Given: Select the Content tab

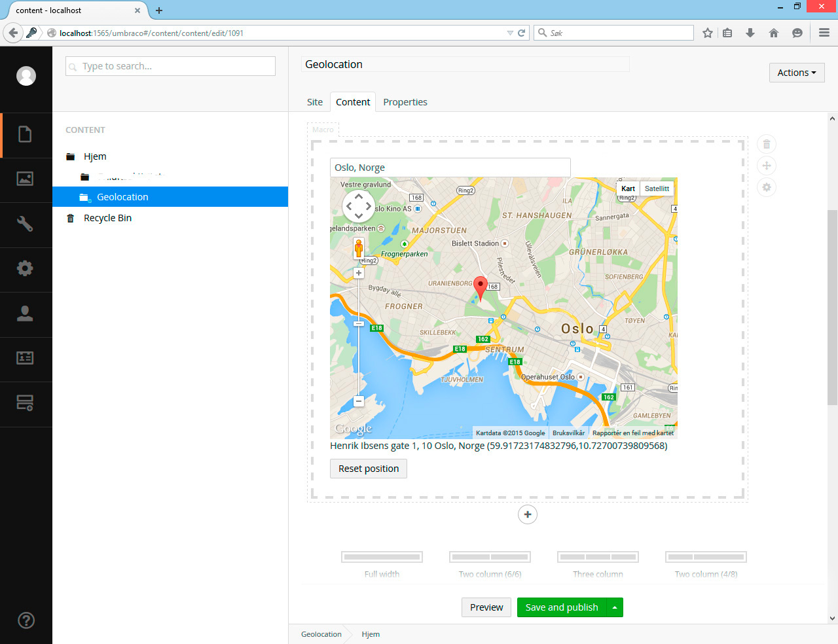Looking at the screenshot, I should (353, 102).
